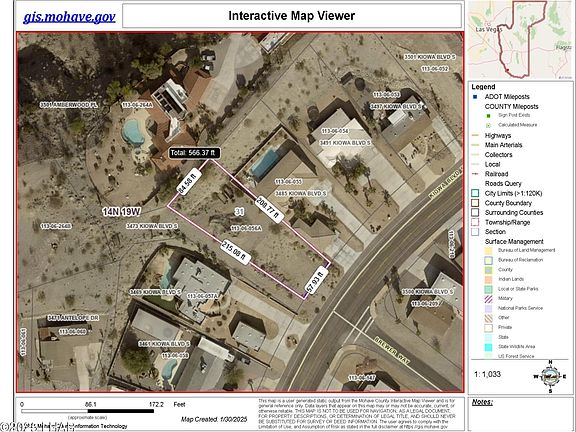Click the Indian Lands color swatch

[488, 280]
